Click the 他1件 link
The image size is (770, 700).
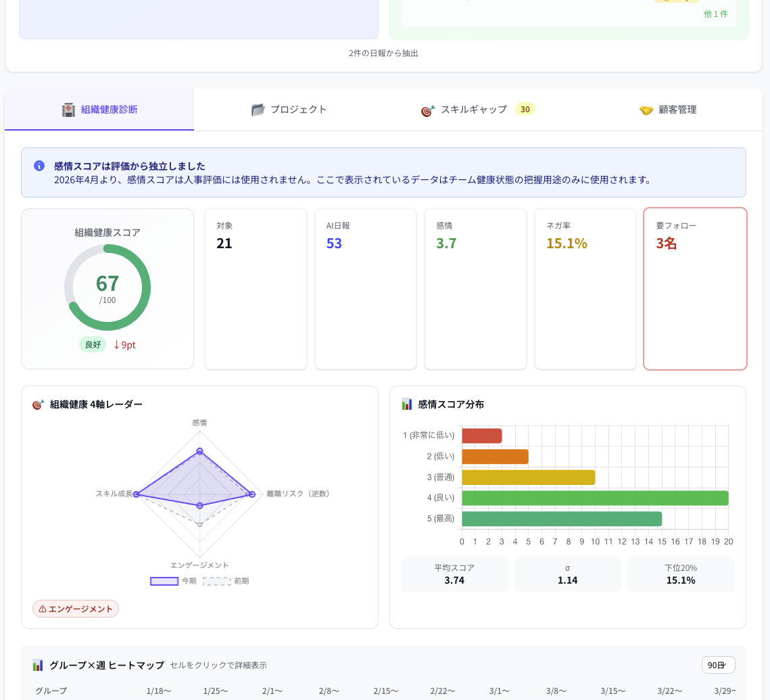click(715, 14)
